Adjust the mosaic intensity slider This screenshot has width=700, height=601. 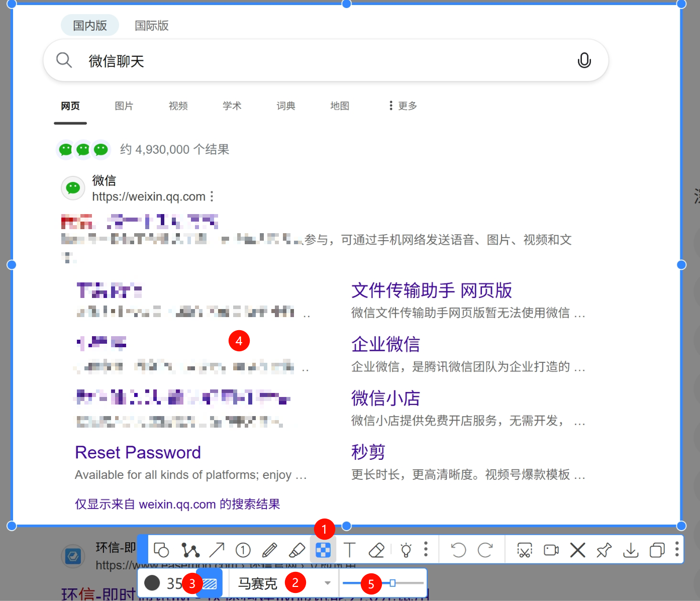pos(391,583)
